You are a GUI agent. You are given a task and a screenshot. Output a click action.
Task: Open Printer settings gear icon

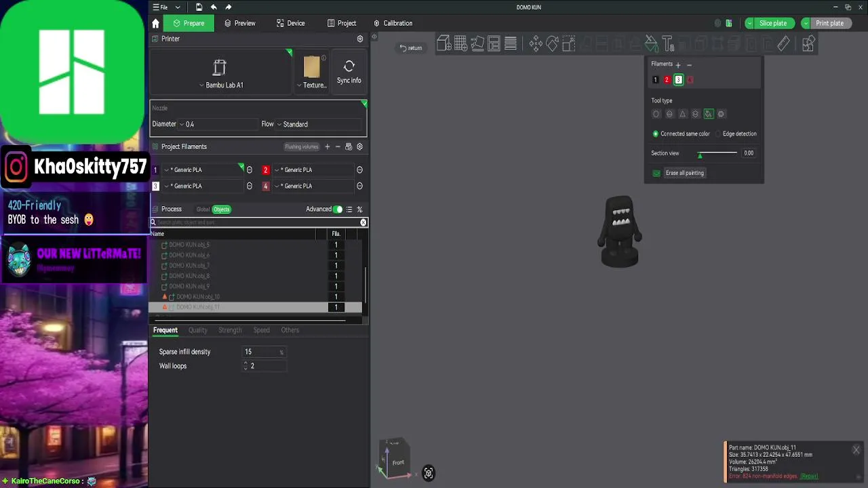(x=360, y=39)
